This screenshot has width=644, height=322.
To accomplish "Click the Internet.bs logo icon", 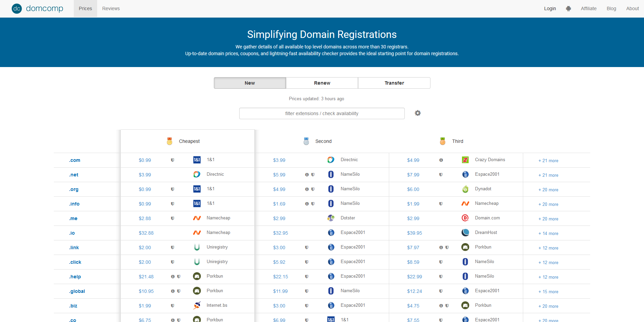I will (x=197, y=305).
